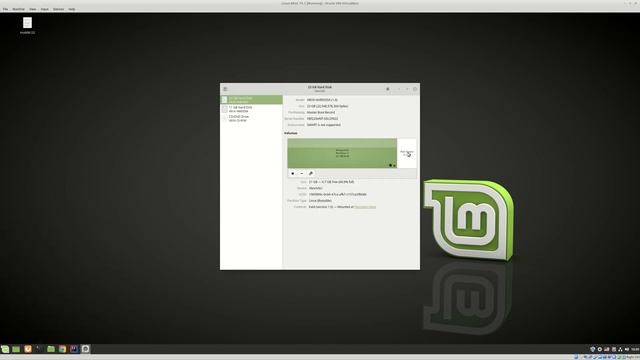Open the blue app in the panel
This screenshot has height=360, width=640.
click(74, 349)
